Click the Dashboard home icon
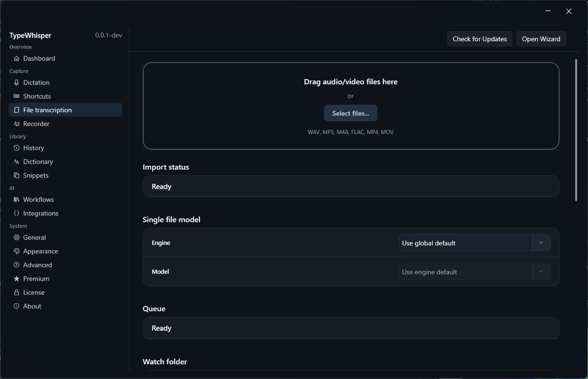The image size is (588, 379). coord(17,58)
